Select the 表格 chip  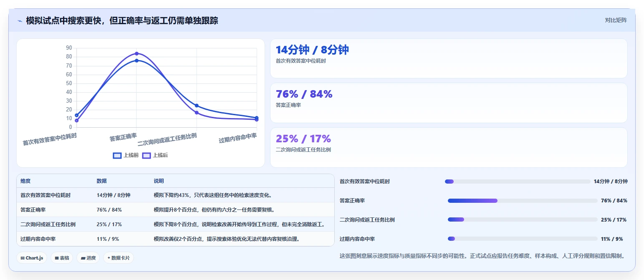(62, 258)
